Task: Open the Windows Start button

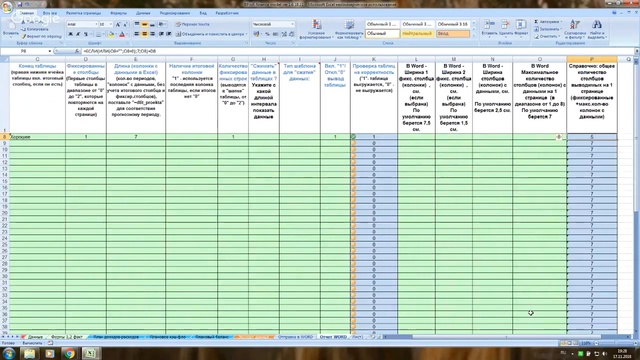Action: (x=9, y=353)
